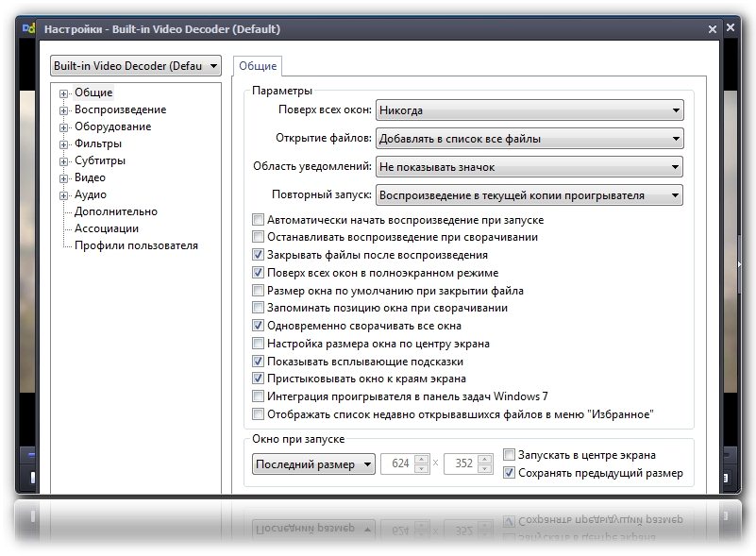756x556 pixels.
Task: Expand the Оборудование tree node
Action: [64, 127]
